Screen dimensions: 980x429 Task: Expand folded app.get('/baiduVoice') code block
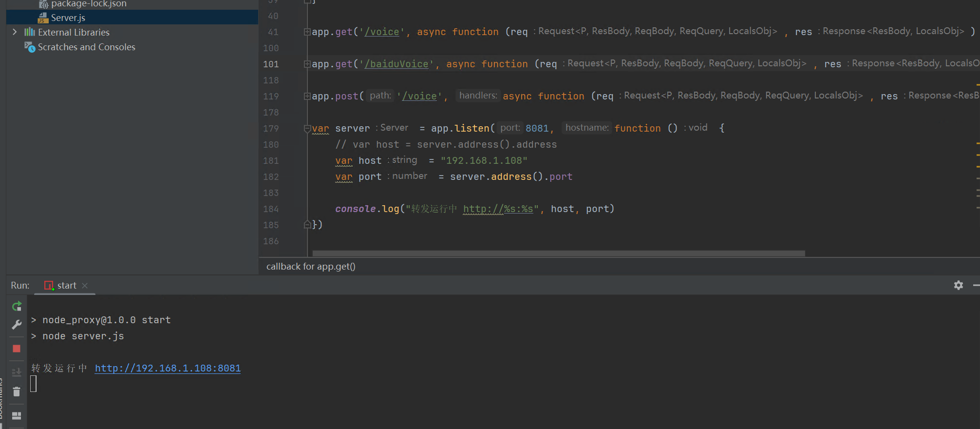pos(307,64)
